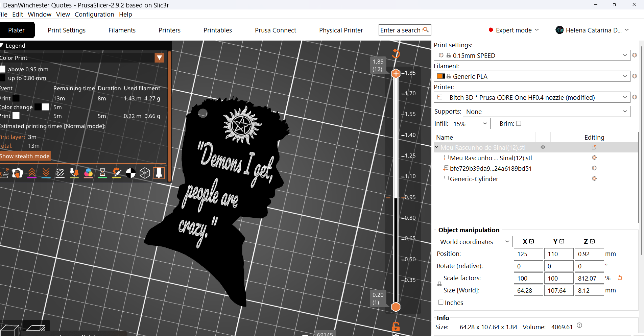Click the Scale factors Z field showing 812.07
The height and width of the screenshot is (336, 644).
(x=589, y=278)
